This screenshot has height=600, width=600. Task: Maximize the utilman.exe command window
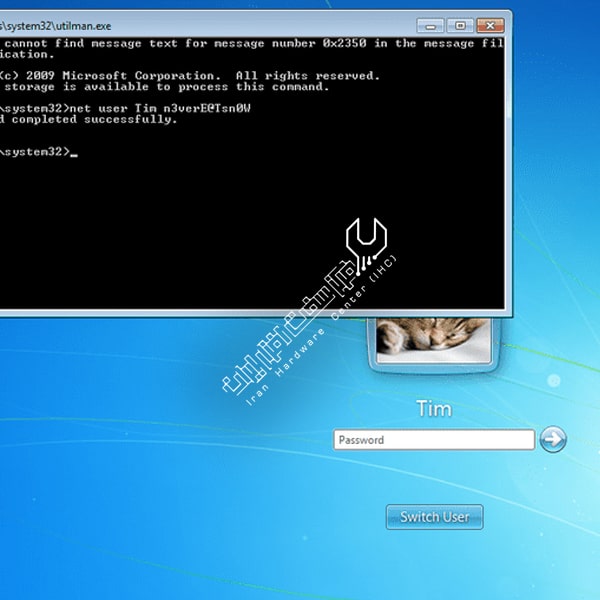pos(460,26)
